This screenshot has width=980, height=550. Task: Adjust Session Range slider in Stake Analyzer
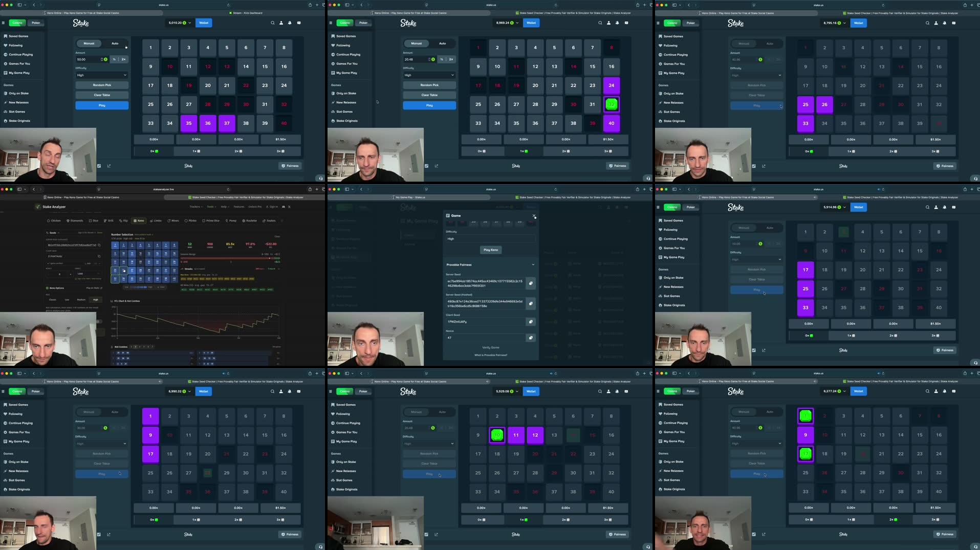pos(230,258)
